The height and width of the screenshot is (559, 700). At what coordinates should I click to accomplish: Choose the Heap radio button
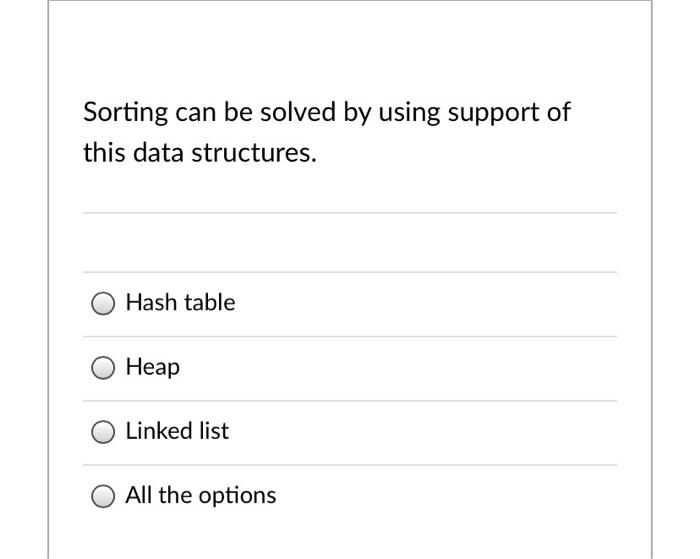pyautogui.click(x=103, y=368)
